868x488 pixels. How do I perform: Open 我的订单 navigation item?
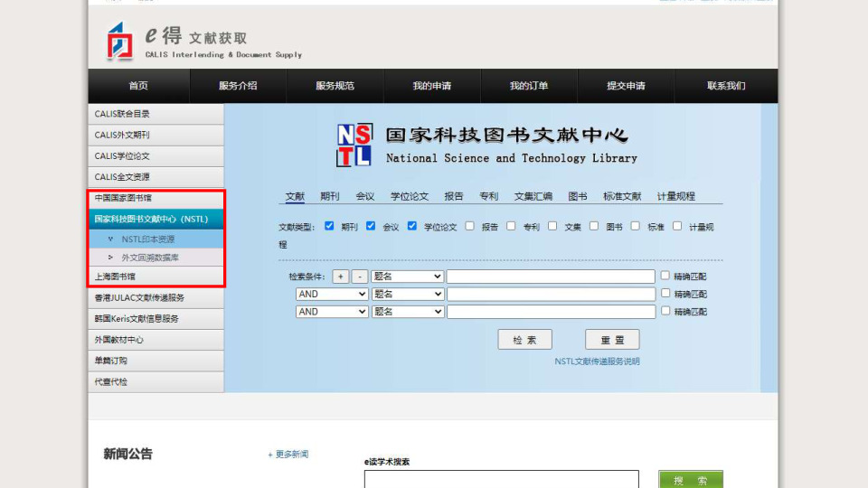(529, 86)
